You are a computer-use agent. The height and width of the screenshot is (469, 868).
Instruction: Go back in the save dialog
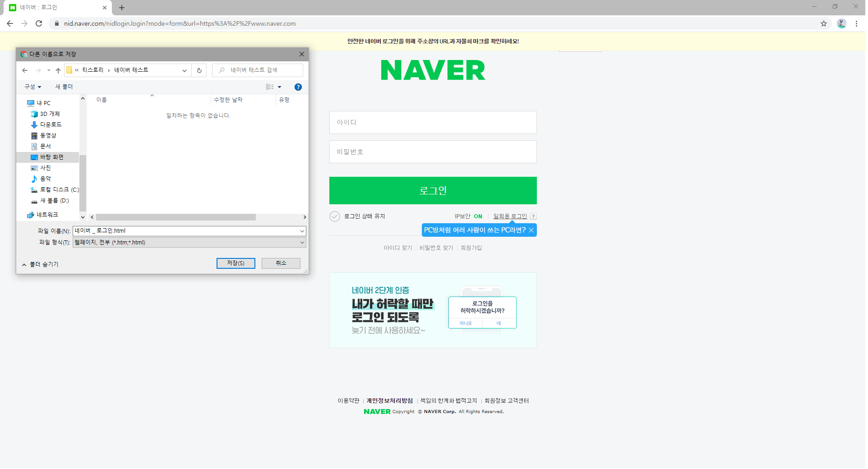pyautogui.click(x=25, y=70)
